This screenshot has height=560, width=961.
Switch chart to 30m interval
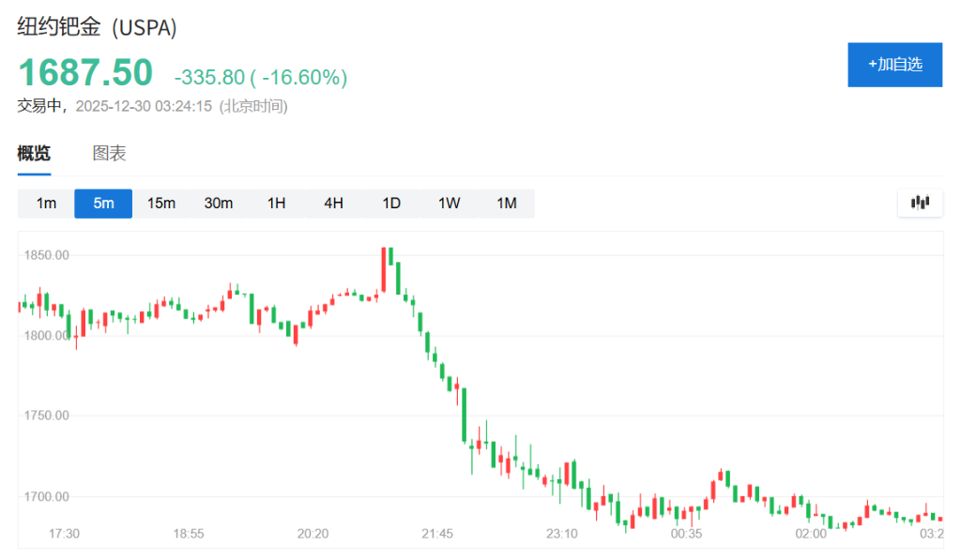pos(219,204)
